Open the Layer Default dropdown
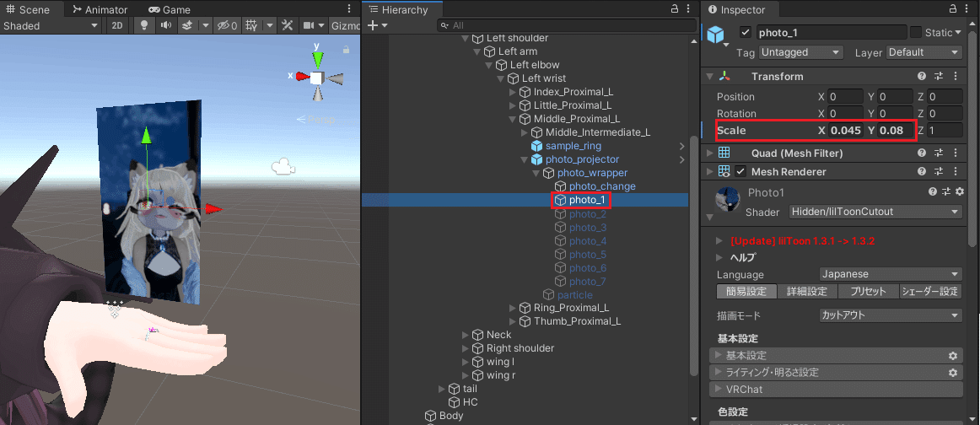The width and height of the screenshot is (980, 425). (x=924, y=52)
